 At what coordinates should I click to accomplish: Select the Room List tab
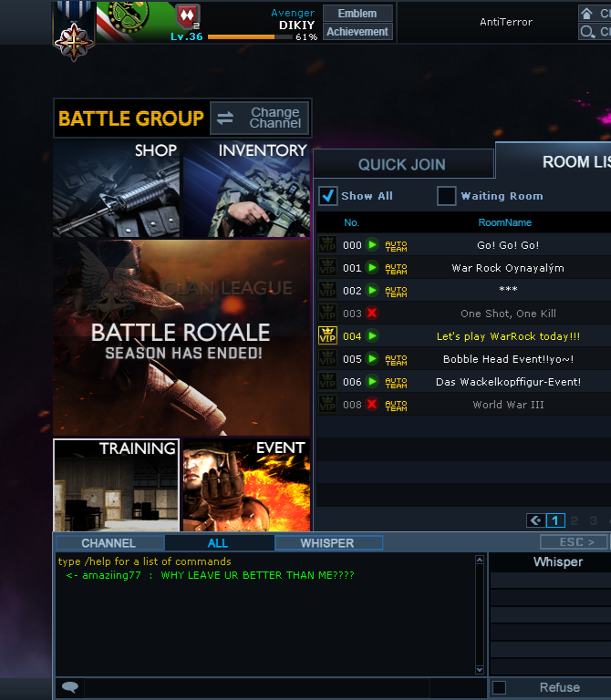click(554, 161)
